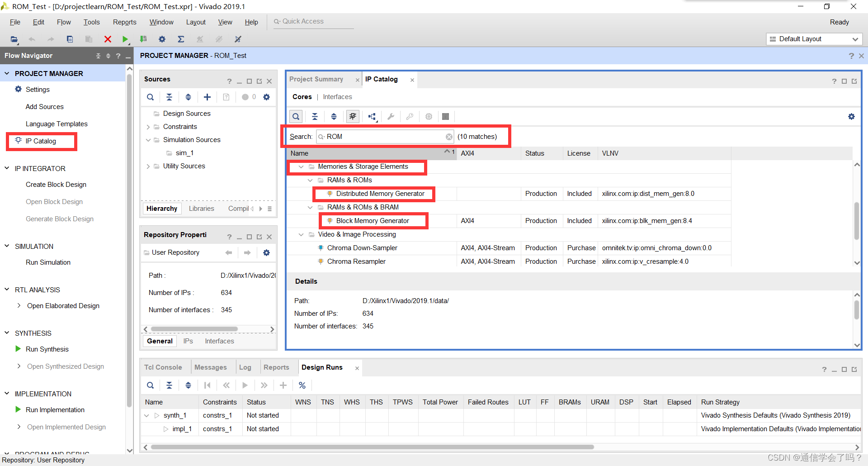Close the IP Catalog tab
The width and height of the screenshot is (868, 466).
click(x=412, y=80)
